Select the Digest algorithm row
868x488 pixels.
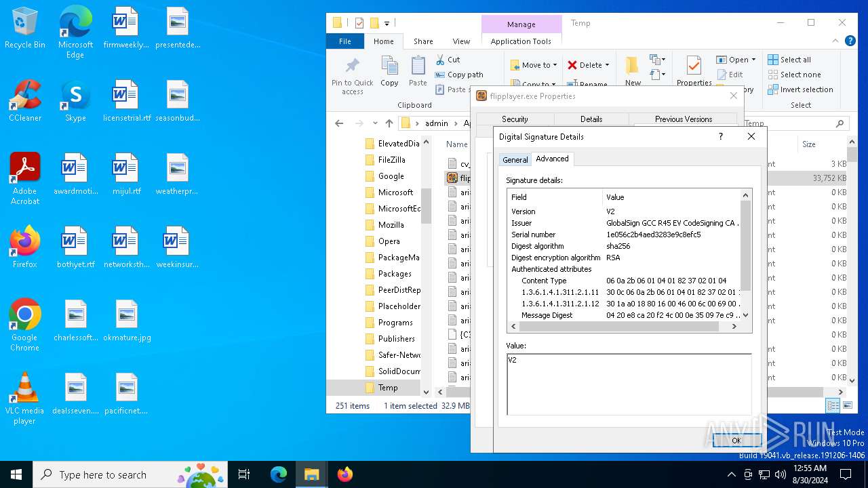coord(625,246)
